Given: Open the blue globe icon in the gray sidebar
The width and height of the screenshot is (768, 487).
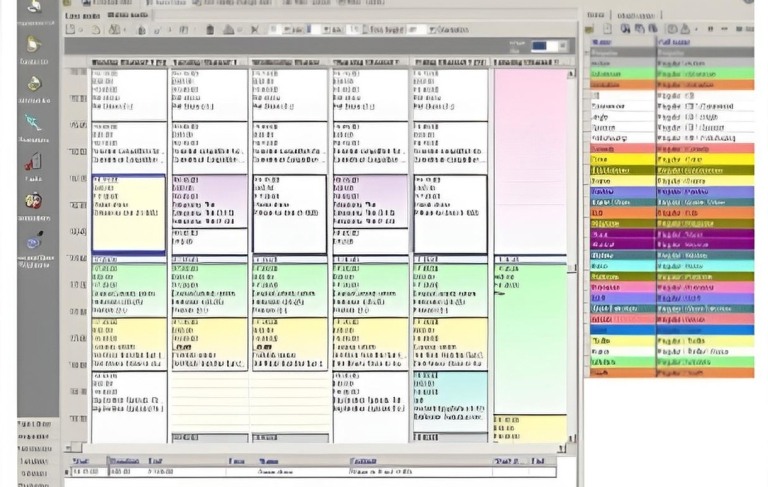Looking at the screenshot, I should click(34, 241).
